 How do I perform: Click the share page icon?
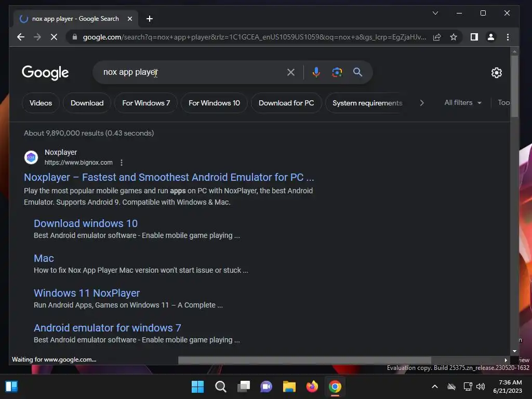(x=437, y=37)
